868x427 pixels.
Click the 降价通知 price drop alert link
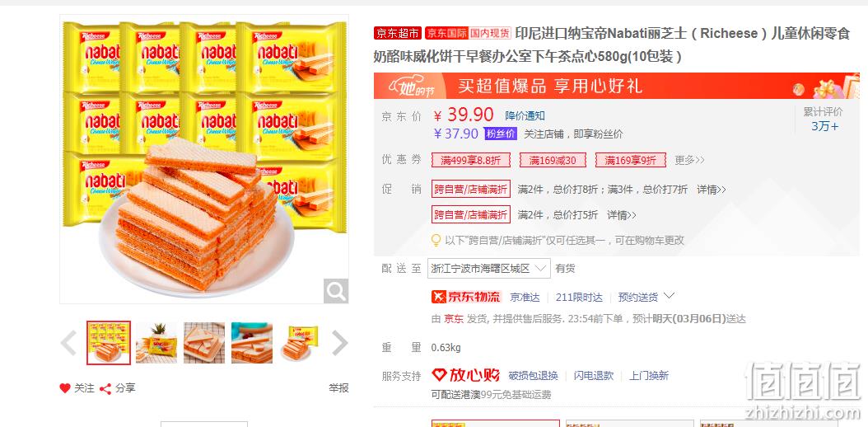click(525, 115)
